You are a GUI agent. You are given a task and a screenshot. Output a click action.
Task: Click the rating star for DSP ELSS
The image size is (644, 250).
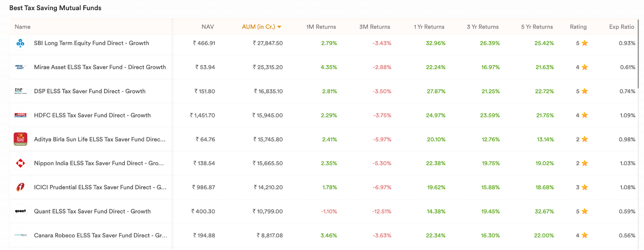[585, 91]
